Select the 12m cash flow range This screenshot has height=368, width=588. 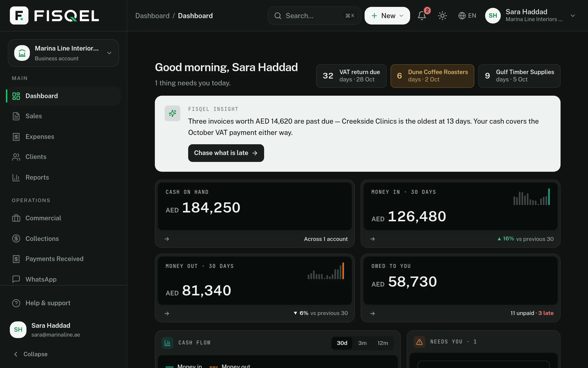[382, 343]
